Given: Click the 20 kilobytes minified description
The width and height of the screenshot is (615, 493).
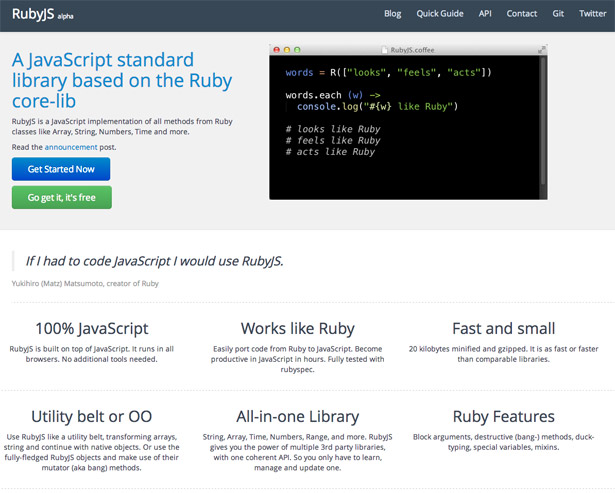Looking at the screenshot, I should [x=504, y=354].
